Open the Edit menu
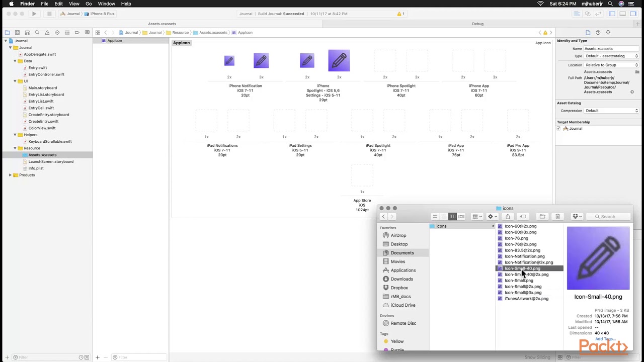 (59, 4)
